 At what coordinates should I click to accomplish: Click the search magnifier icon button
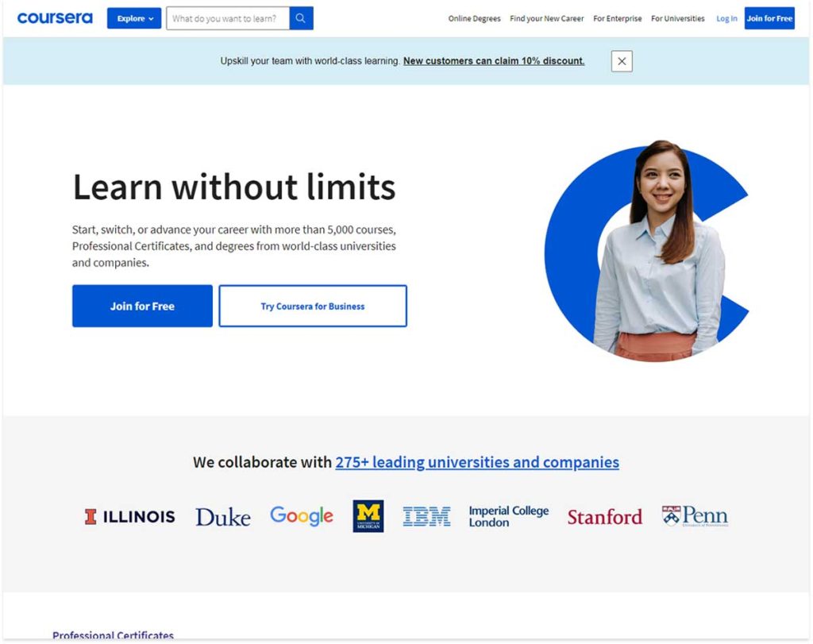coord(301,18)
